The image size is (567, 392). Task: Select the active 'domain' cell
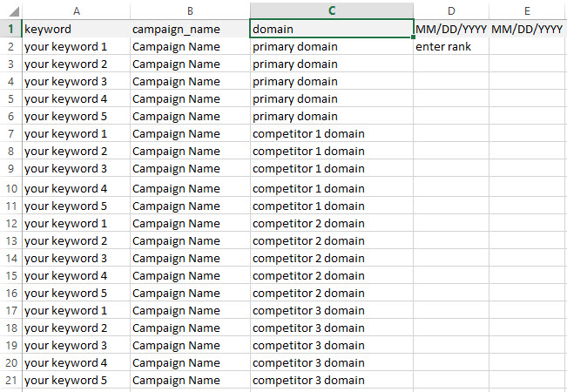point(332,30)
